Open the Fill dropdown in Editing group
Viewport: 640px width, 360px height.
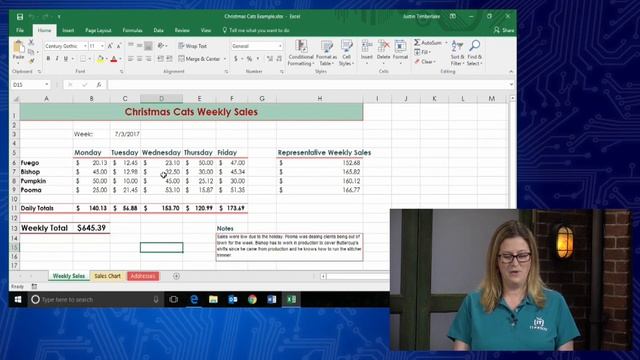(x=422, y=52)
